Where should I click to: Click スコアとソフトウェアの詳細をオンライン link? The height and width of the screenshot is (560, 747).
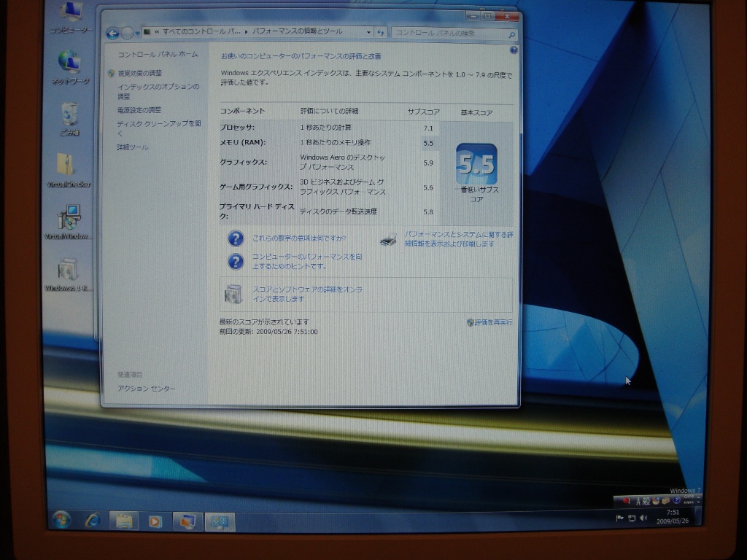[x=307, y=294]
